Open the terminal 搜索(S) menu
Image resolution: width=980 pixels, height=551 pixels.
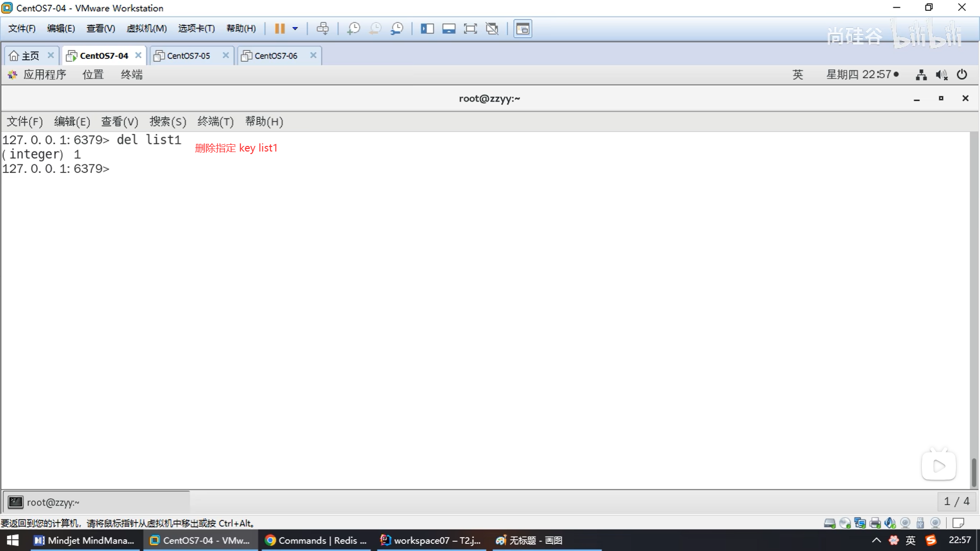coord(167,121)
